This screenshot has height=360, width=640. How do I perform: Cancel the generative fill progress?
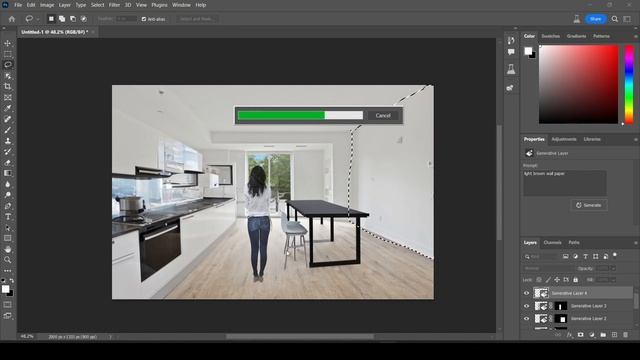pos(383,116)
